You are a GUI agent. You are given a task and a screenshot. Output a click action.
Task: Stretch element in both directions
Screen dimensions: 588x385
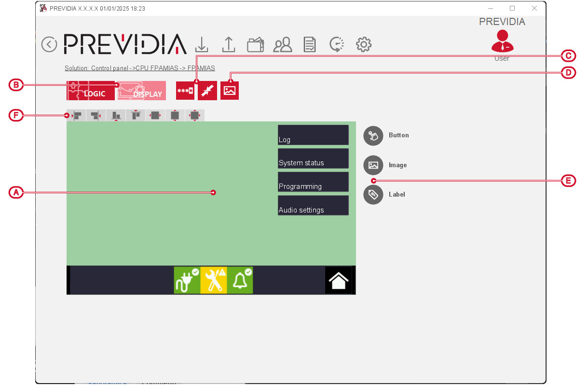194,115
